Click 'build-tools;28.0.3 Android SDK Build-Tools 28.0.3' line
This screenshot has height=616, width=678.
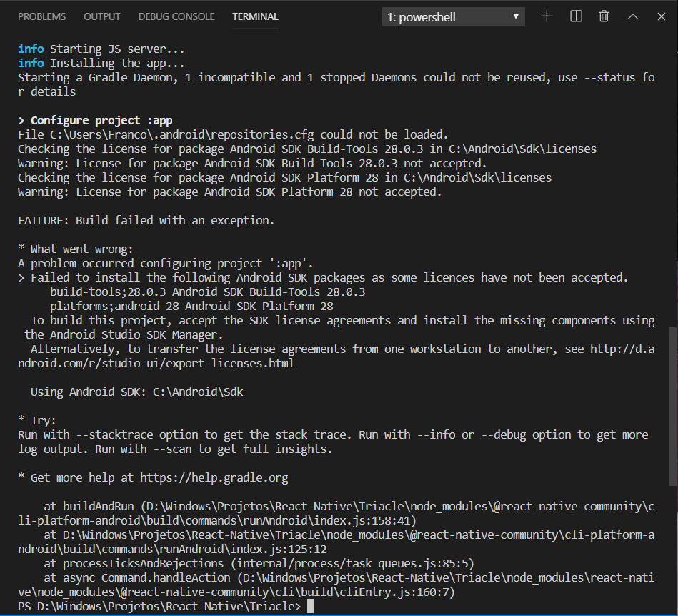point(208,292)
